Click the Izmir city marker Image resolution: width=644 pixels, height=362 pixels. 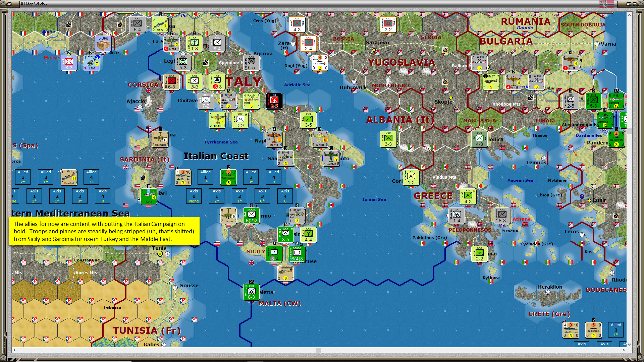pyautogui.click(x=589, y=200)
